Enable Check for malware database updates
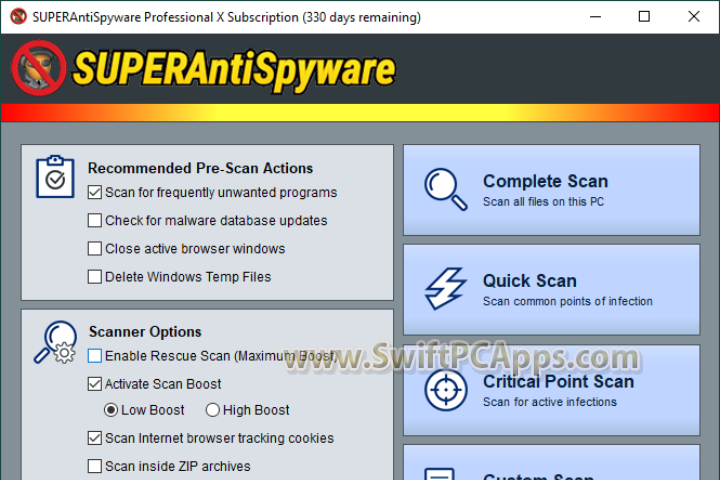The width and height of the screenshot is (720, 480). click(x=95, y=220)
